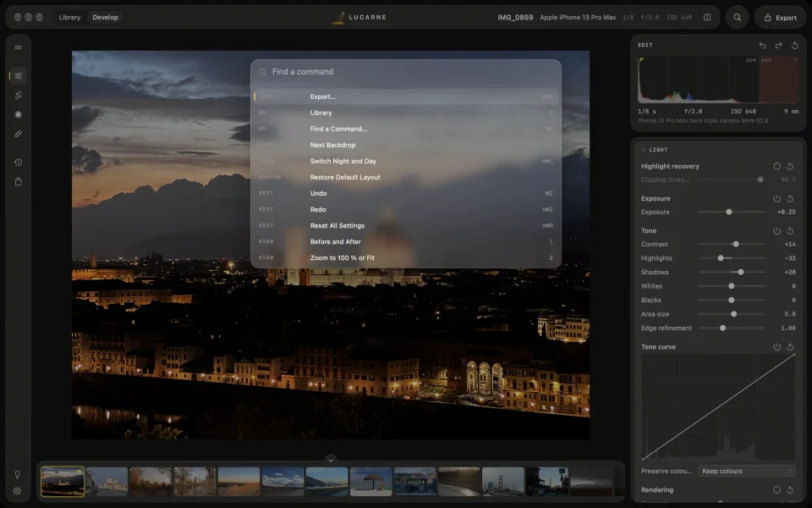Adjust the Blacks slider handle
The image size is (812, 508).
[x=731, y=300]
